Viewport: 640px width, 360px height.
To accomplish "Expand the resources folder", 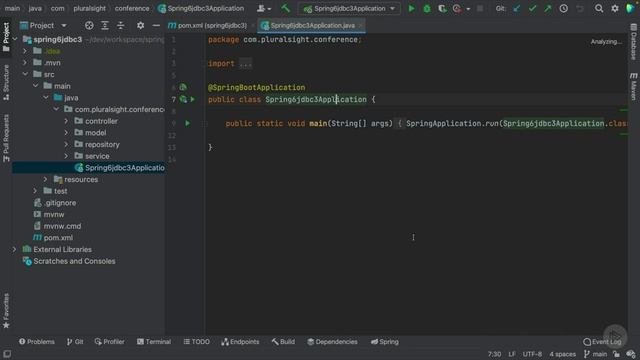I will click(x=45, y=179).
